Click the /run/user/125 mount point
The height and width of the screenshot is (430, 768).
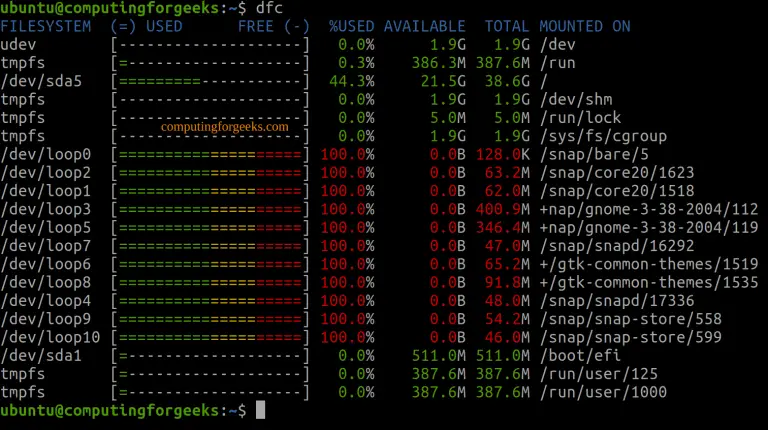(599, 374)
